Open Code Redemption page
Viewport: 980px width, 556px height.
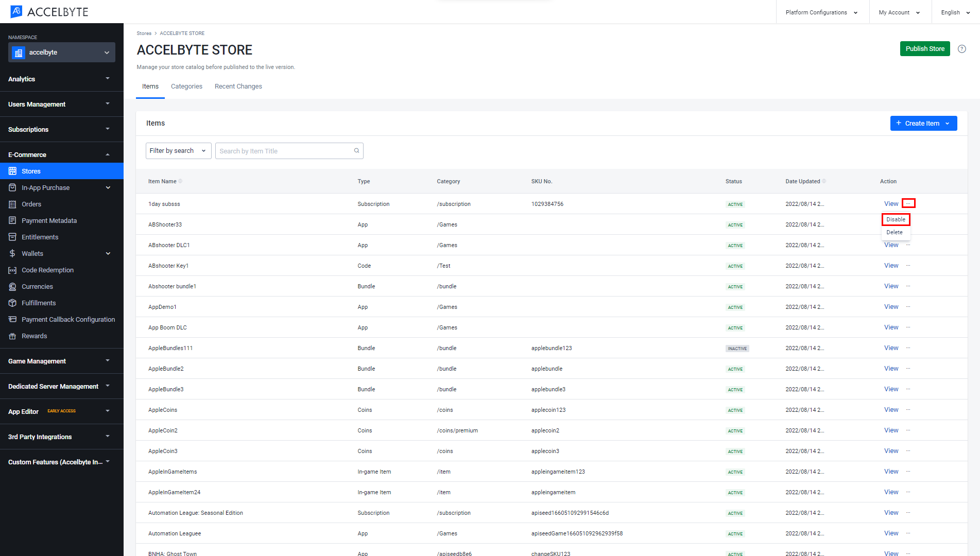click(47, 270)
